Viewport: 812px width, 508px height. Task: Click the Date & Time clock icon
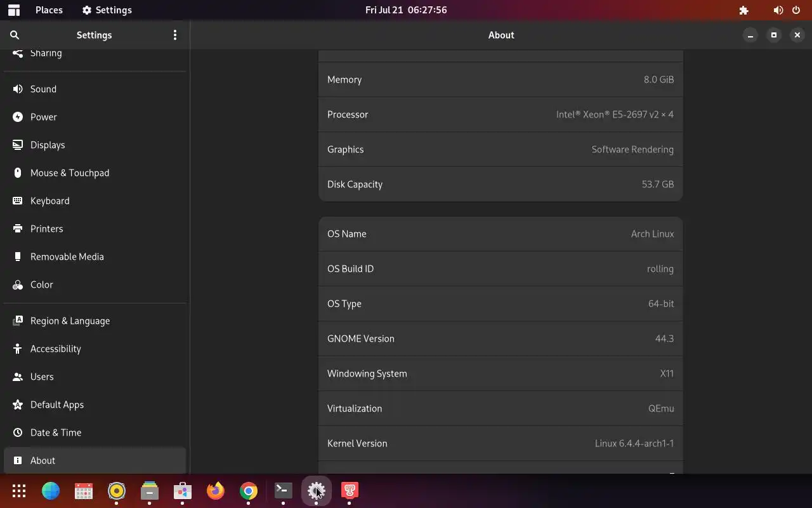(x=18, y=432)
